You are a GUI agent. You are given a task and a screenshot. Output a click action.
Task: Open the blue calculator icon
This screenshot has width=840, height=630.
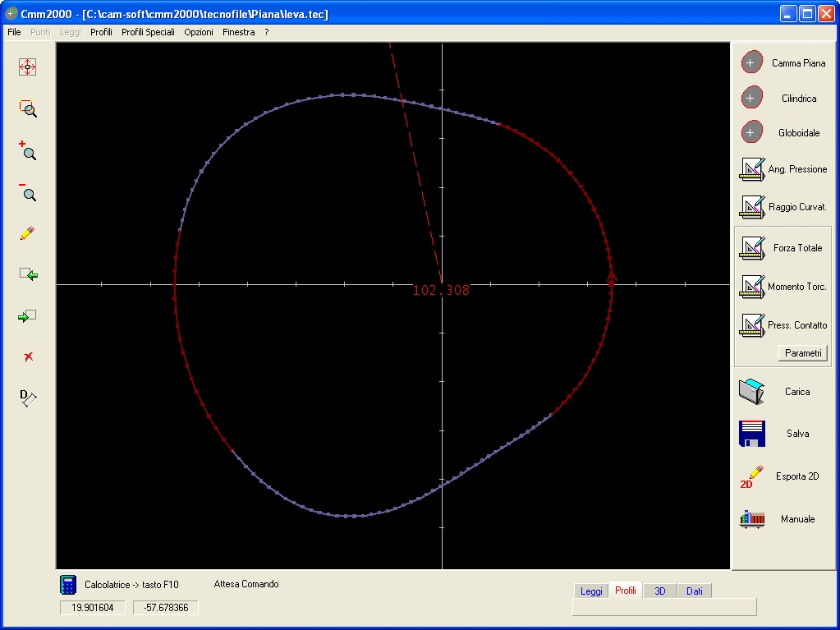point(68,585)
